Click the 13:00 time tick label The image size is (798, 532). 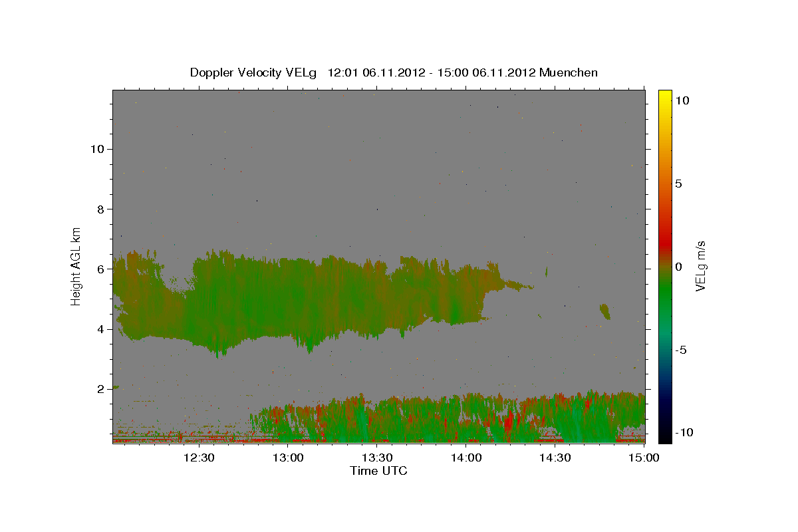click(x=288, y=458)
